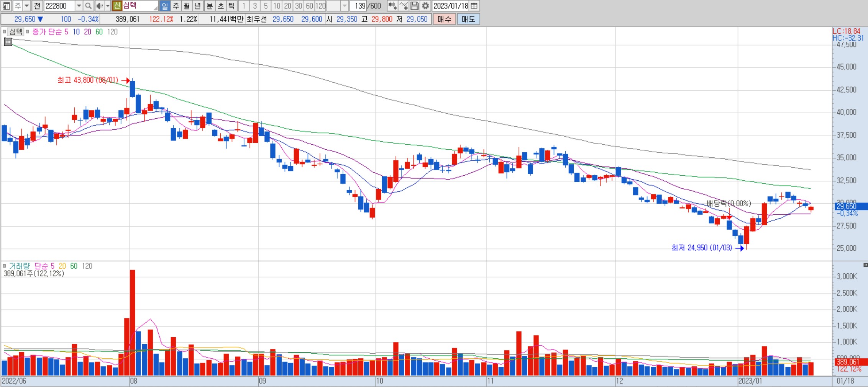Select the second 초 period
The width and height of the screenshot is (868, 387).
tap(221, 6)
